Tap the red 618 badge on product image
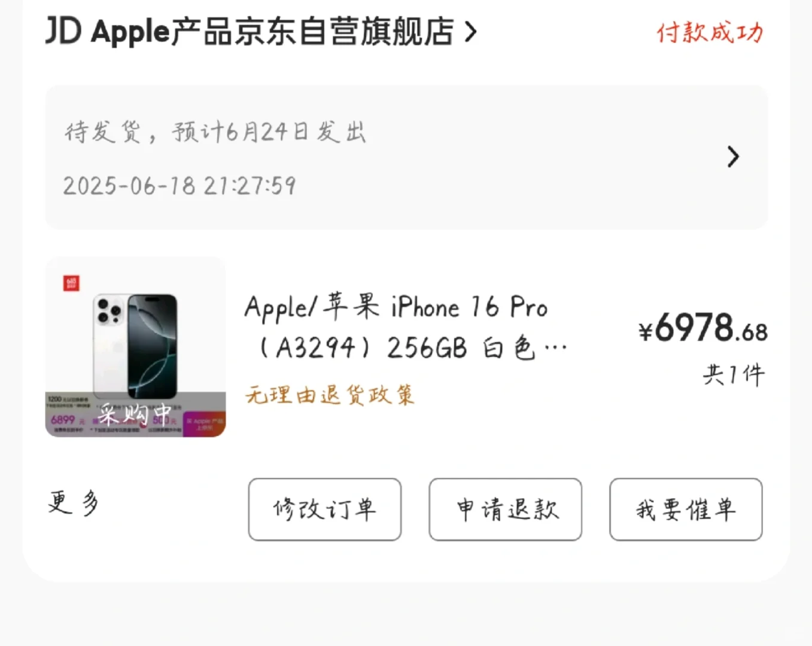This screenshot has height=646, width=812. [x=71, y=283]
